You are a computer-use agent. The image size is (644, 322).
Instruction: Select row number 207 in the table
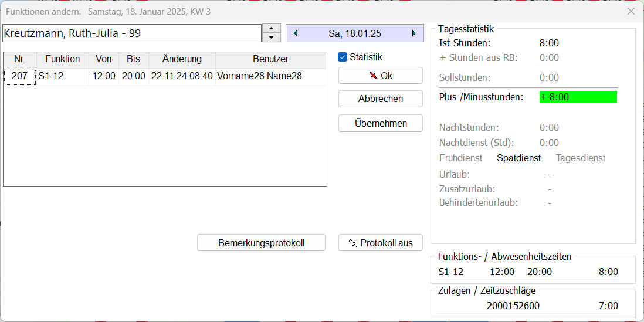coord(20,76)
